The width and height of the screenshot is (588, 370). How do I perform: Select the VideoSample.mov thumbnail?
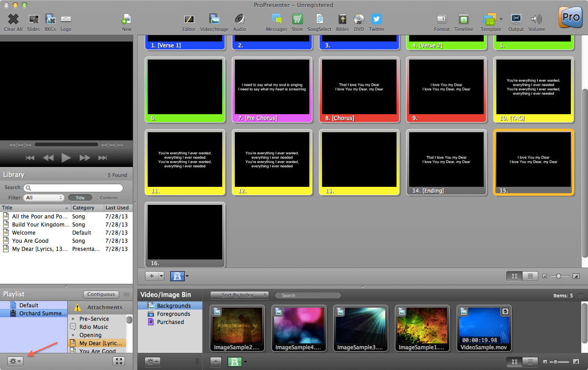click(485, 328)
